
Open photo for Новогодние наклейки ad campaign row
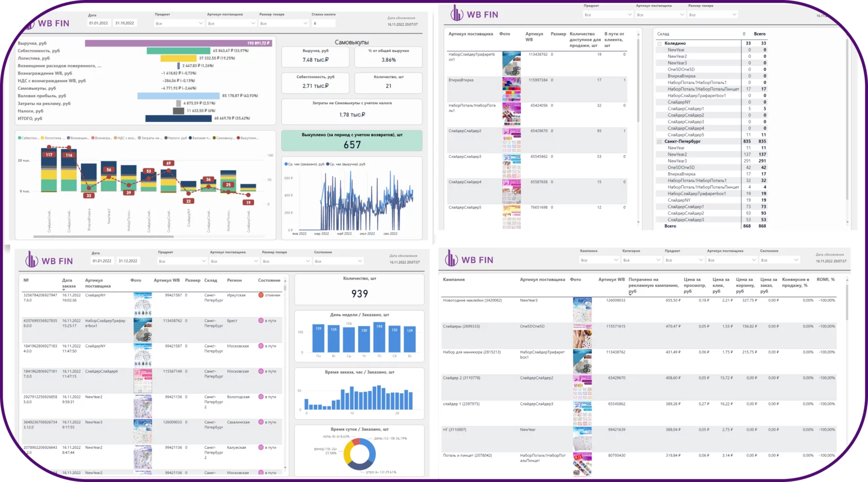pos(582,310)
